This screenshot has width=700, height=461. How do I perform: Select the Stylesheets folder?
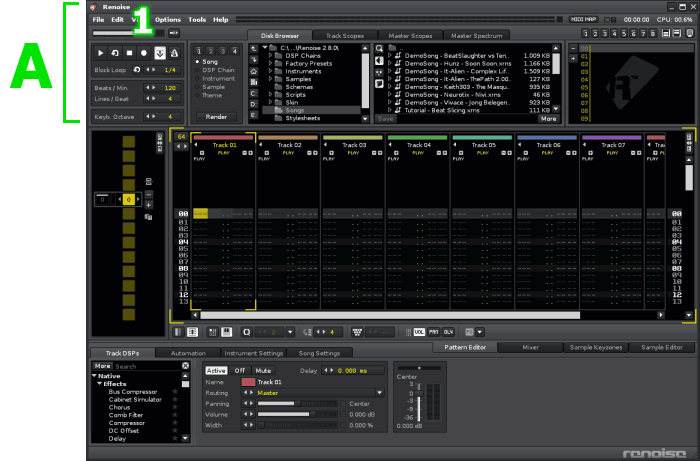click(x=303, y=118)
